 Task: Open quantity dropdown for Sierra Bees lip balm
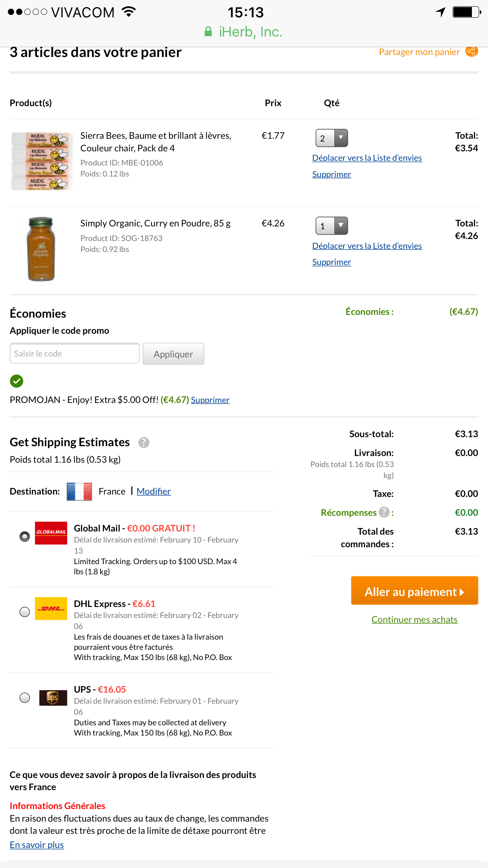[x=332, y=138]
